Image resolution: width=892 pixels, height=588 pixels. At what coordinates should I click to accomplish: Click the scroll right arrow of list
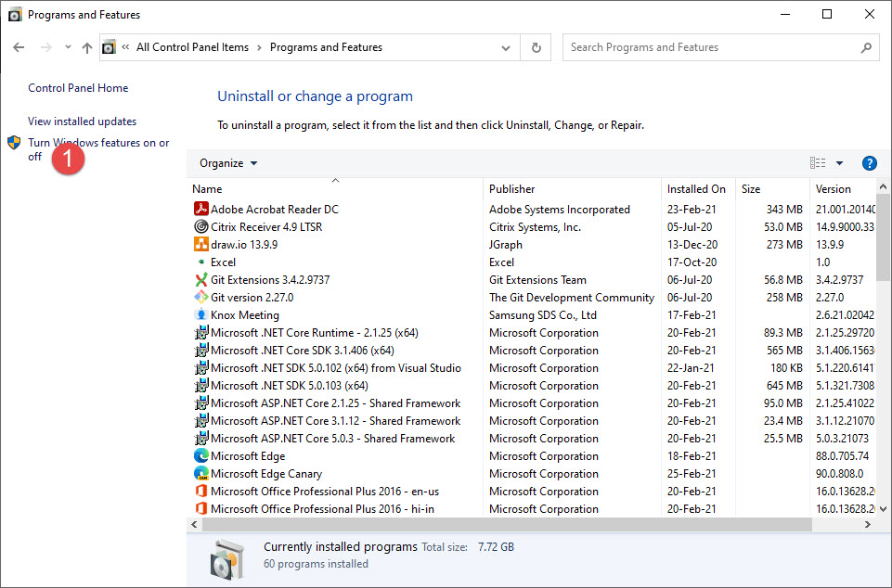(867, 524)
